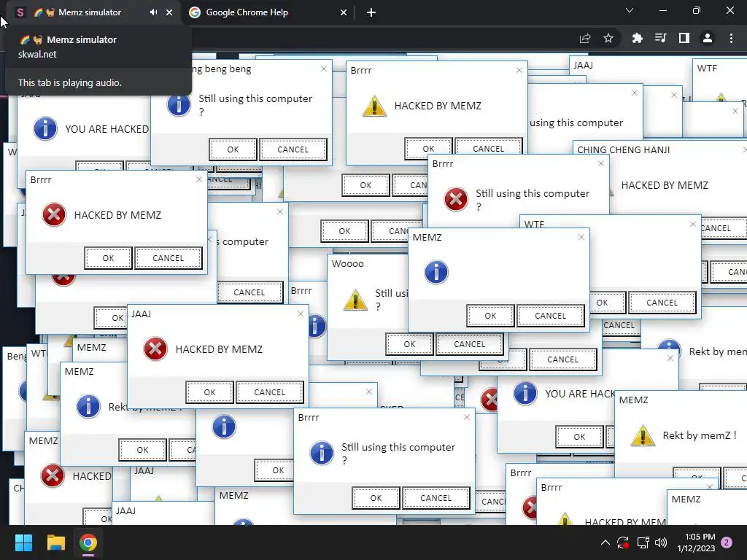Click the yellow warning icon in Woooo dialog

tap(355, 300)
